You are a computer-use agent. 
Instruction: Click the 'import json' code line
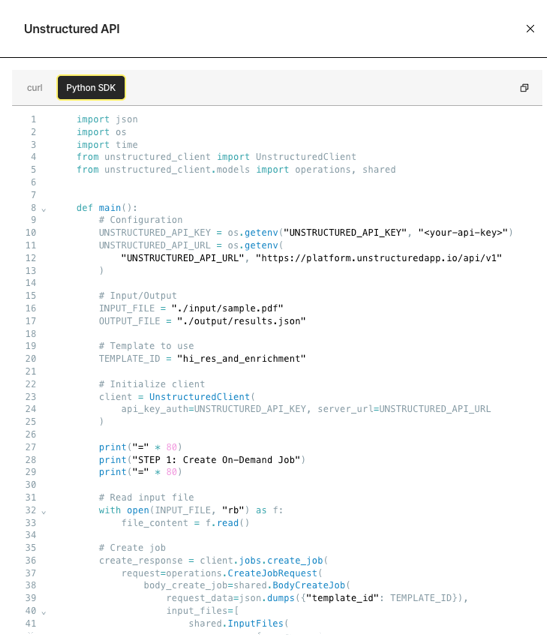(x=107, y=119)
